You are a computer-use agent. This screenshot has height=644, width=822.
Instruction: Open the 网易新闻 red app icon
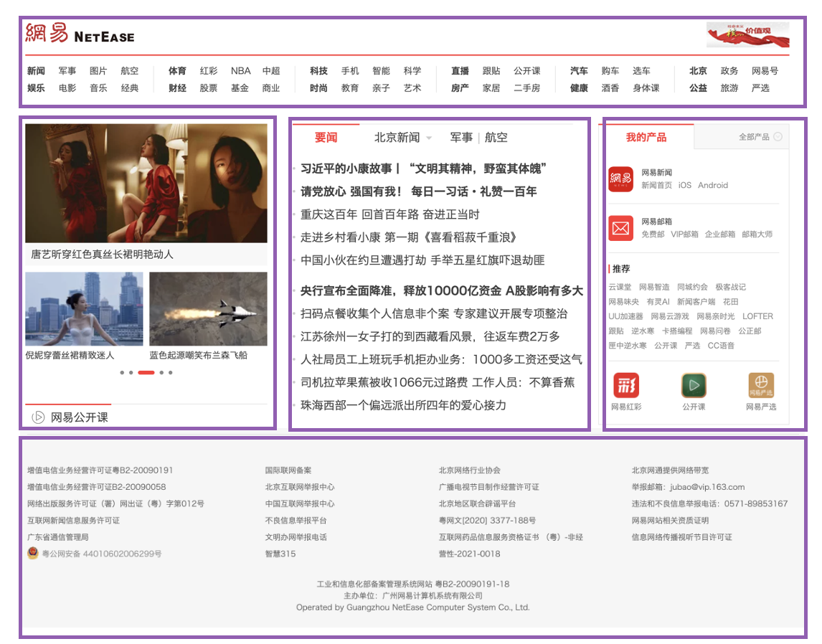coord(620,179)
